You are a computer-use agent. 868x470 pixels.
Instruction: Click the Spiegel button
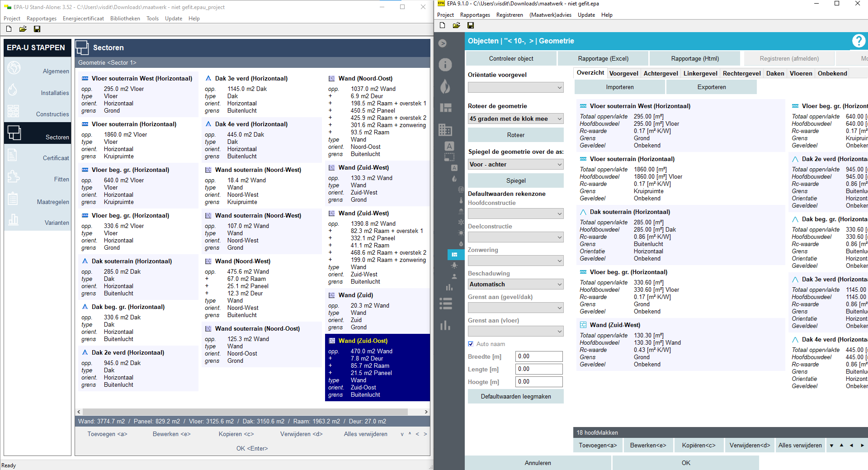(516, 180)
